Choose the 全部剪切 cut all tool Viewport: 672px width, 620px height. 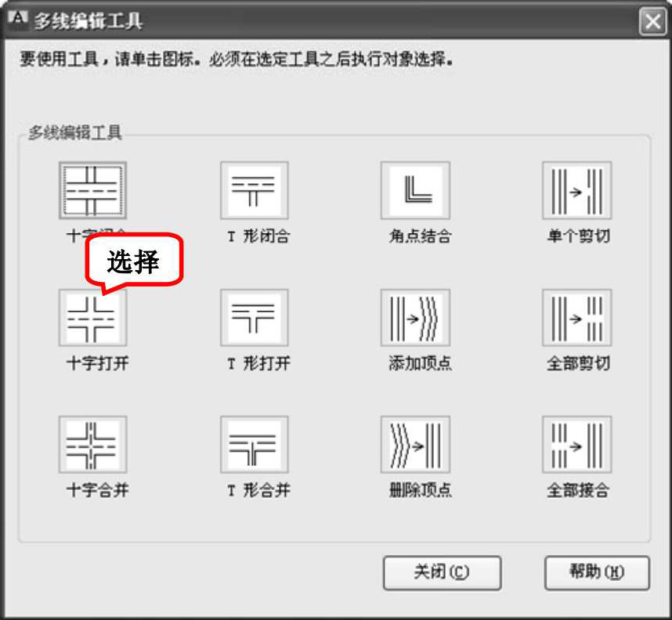pyautogui.click(x=577, y=318)
